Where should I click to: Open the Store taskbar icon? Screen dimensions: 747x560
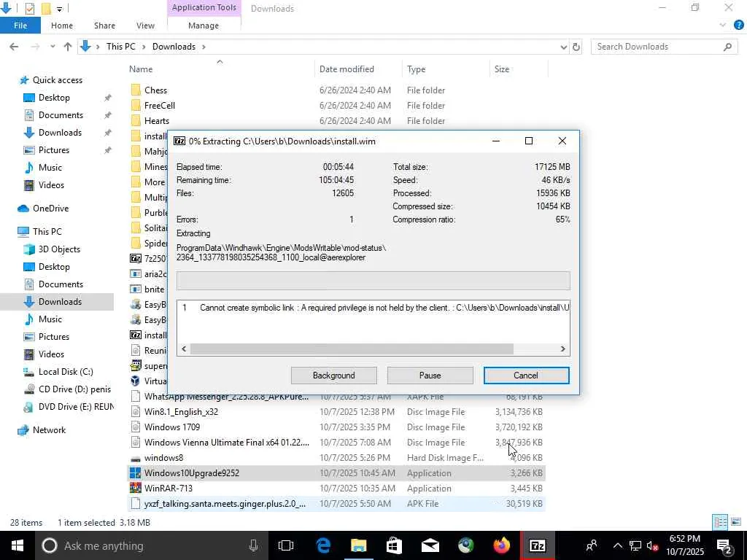(x=395, y=545)
